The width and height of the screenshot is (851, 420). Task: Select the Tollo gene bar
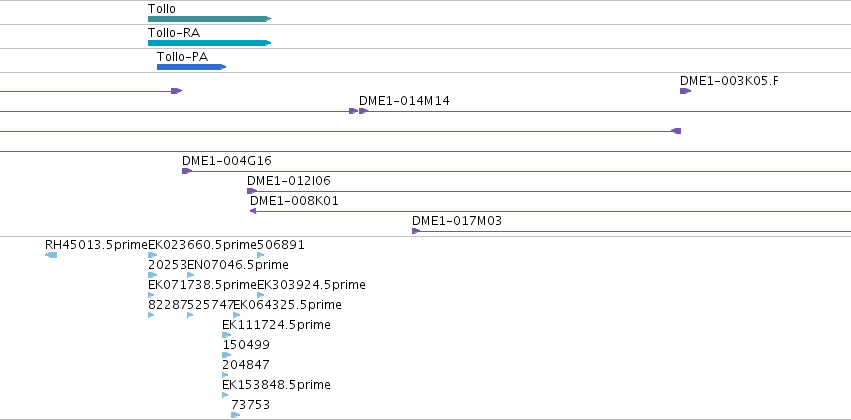tap(209, 19)
